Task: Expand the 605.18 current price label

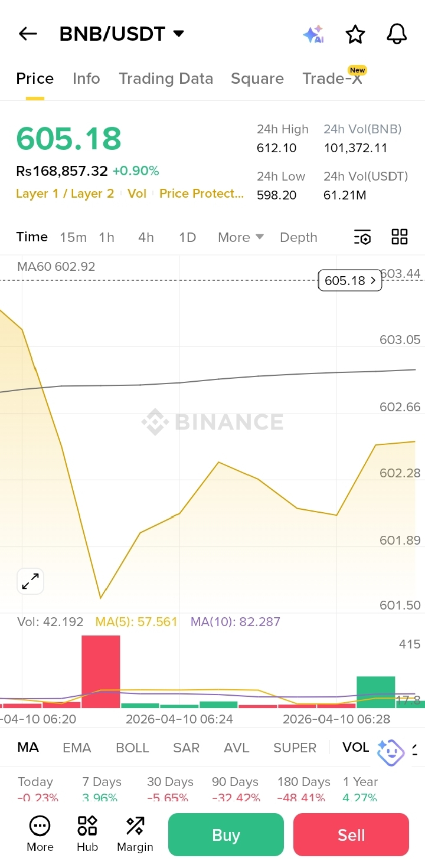Action: [x=349, y=281]
